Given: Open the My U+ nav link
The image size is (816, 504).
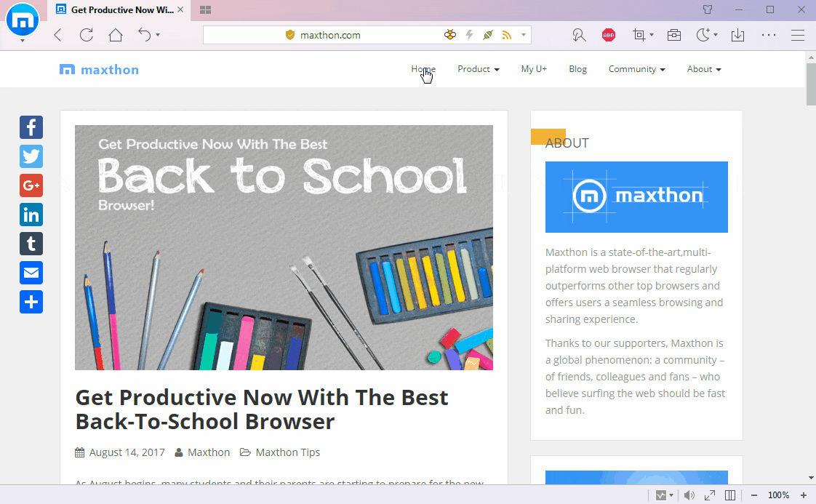Looking at the screenshot, I should (x=534, y=68).
